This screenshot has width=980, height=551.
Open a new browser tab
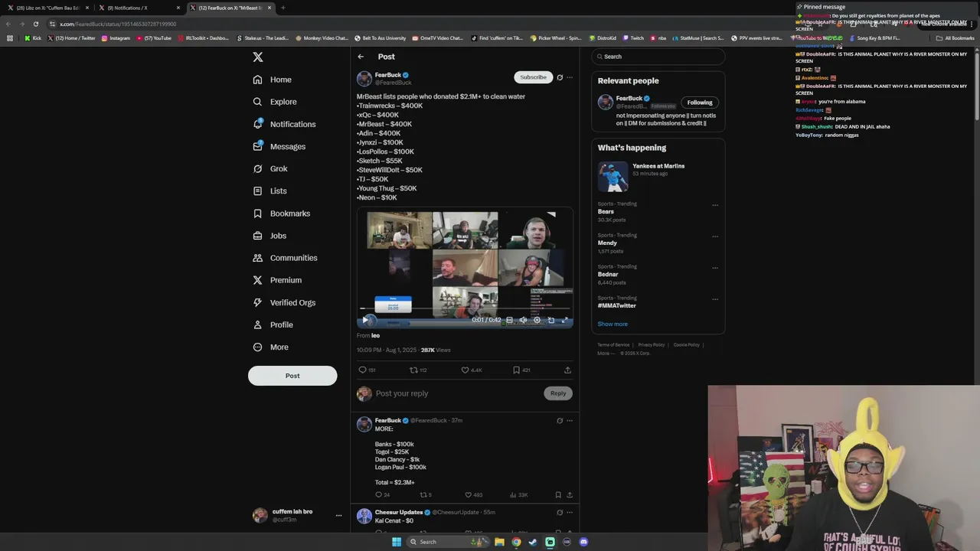(283, 8)
